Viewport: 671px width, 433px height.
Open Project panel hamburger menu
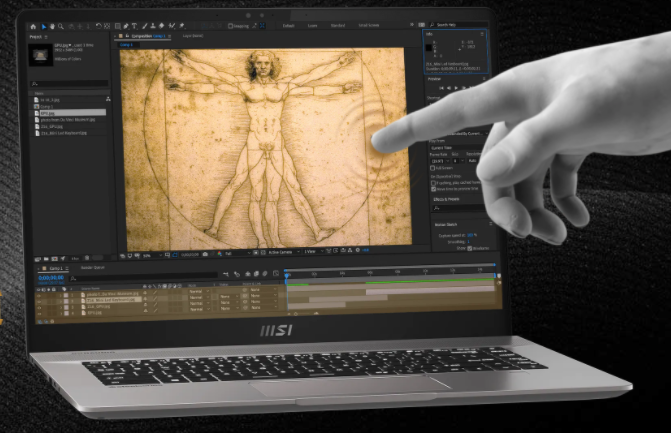tap(46, 37)
